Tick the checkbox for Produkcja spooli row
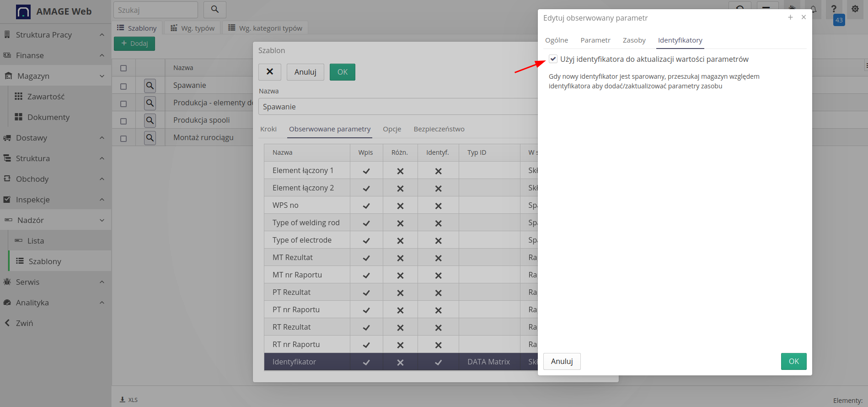 [x=123, y=121]
